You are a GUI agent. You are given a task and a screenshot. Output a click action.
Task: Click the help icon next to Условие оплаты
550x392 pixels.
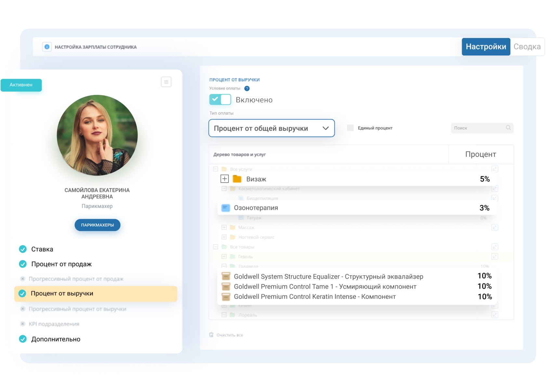tap(247, 88)
